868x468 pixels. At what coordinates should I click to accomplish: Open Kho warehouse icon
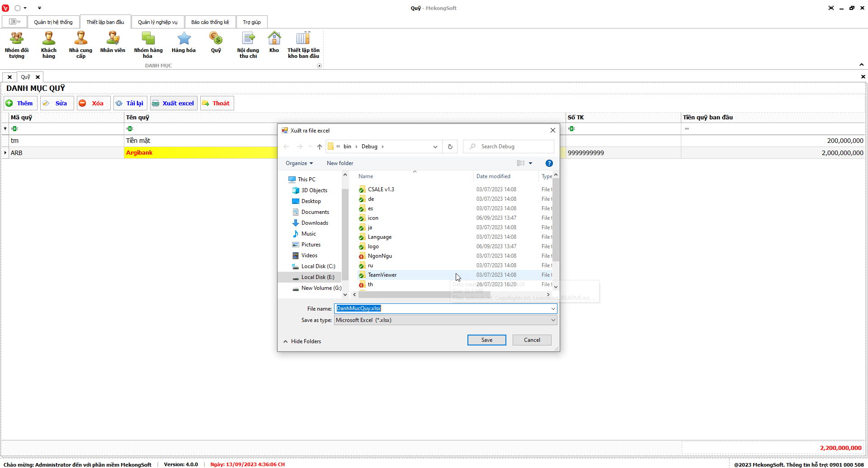click(274, 43)
